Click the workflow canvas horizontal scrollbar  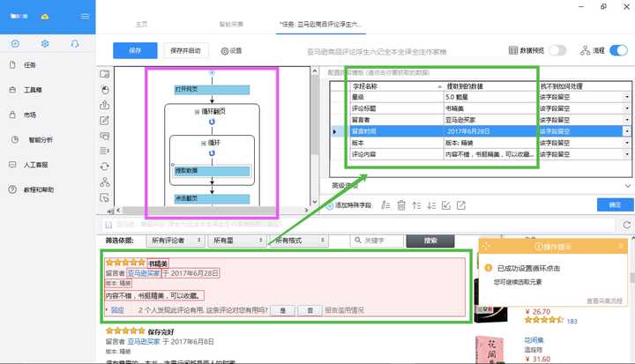[212, 210]
